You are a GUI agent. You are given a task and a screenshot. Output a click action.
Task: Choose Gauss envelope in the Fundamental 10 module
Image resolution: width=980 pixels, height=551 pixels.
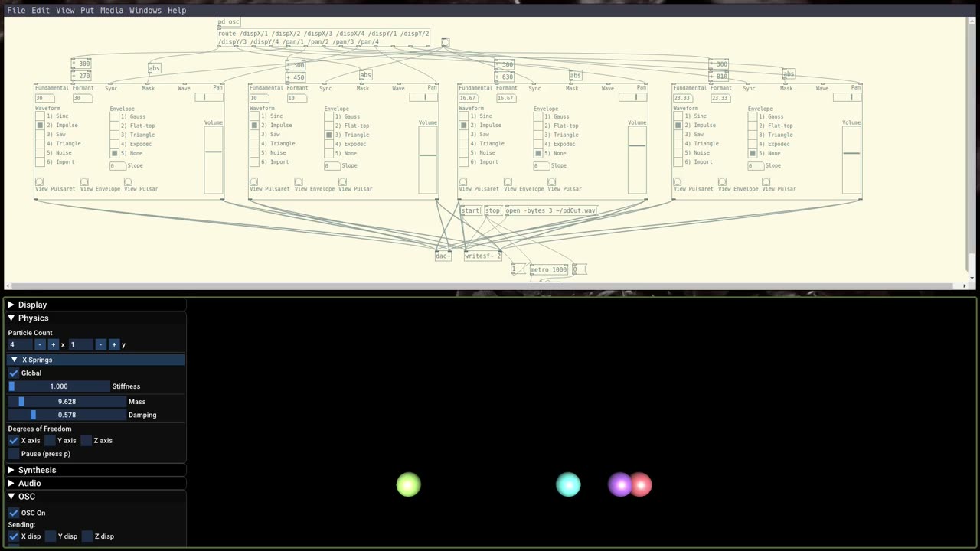click(329, 116)
